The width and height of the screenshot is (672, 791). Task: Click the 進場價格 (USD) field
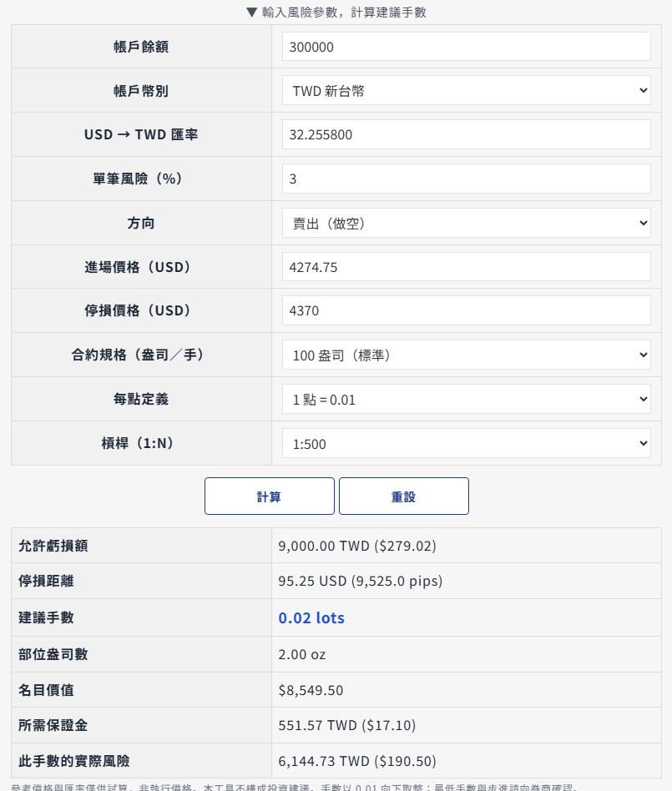coord(466,267)
